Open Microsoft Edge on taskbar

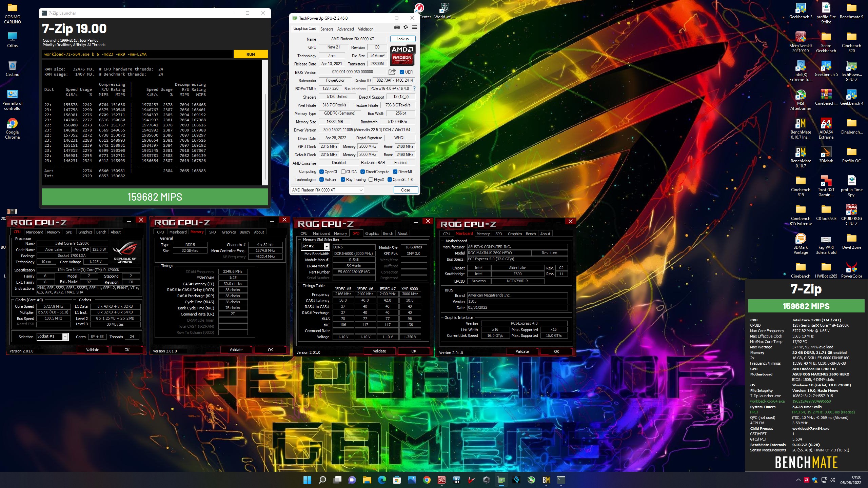tap(382, 480)
